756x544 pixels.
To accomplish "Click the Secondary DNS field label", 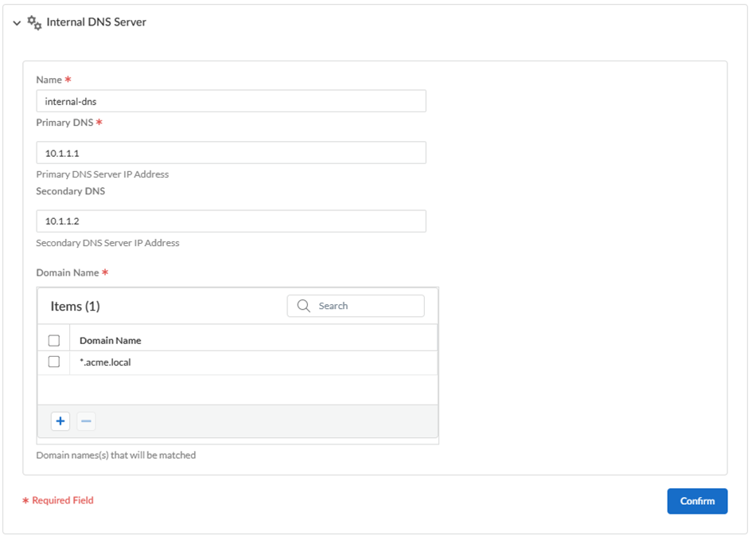I will click(71, 191).
